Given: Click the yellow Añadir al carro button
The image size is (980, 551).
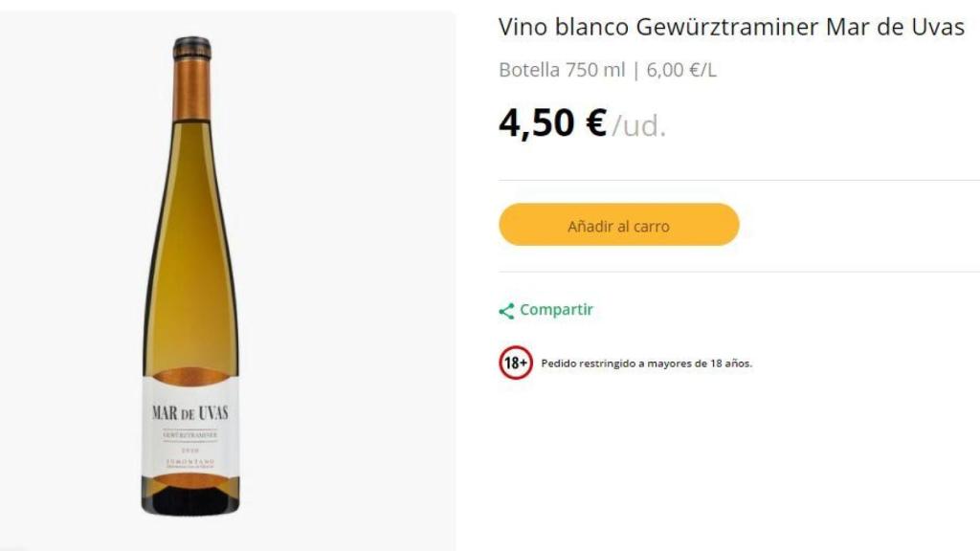Looking at the screenshot, I should 617,225.
